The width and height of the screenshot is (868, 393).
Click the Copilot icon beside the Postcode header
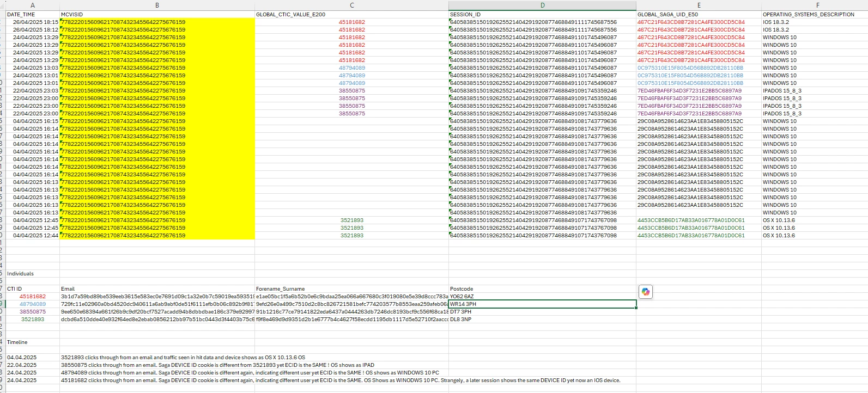646,292
